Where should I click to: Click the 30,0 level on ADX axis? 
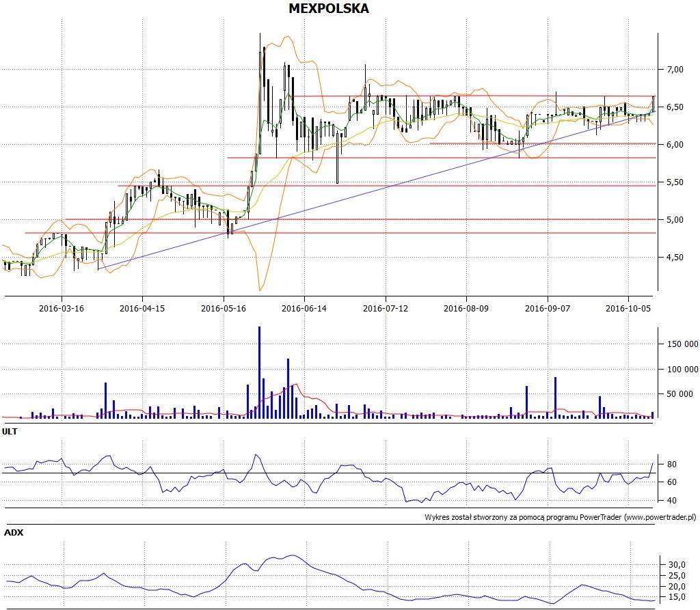coord(677,564)
